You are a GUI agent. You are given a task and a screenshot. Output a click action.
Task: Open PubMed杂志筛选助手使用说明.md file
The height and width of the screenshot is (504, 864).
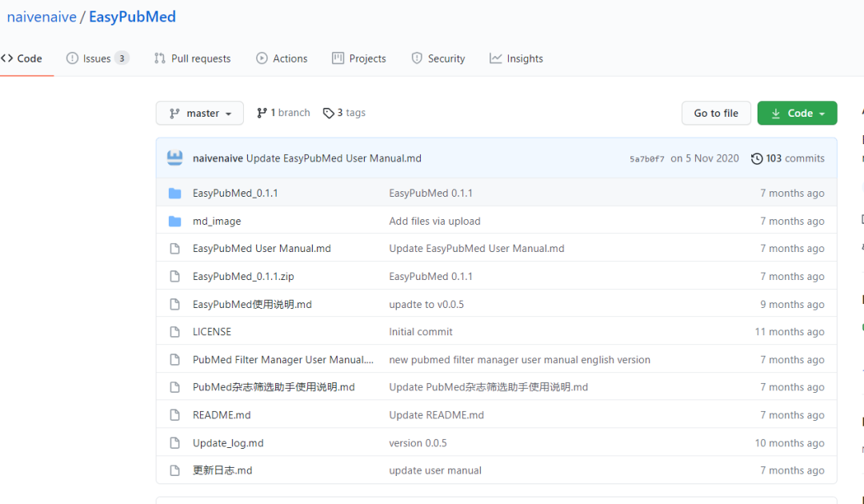click(x=274, y=387)
